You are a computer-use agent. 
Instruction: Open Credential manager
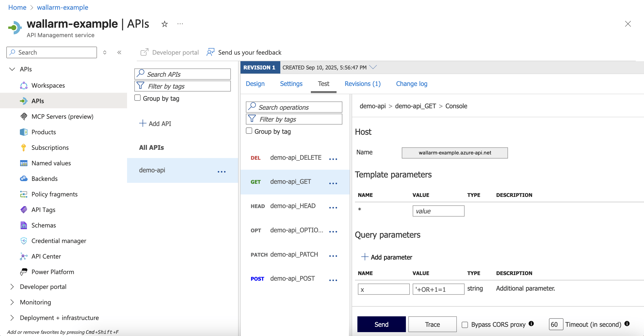[x=58, y=241]
